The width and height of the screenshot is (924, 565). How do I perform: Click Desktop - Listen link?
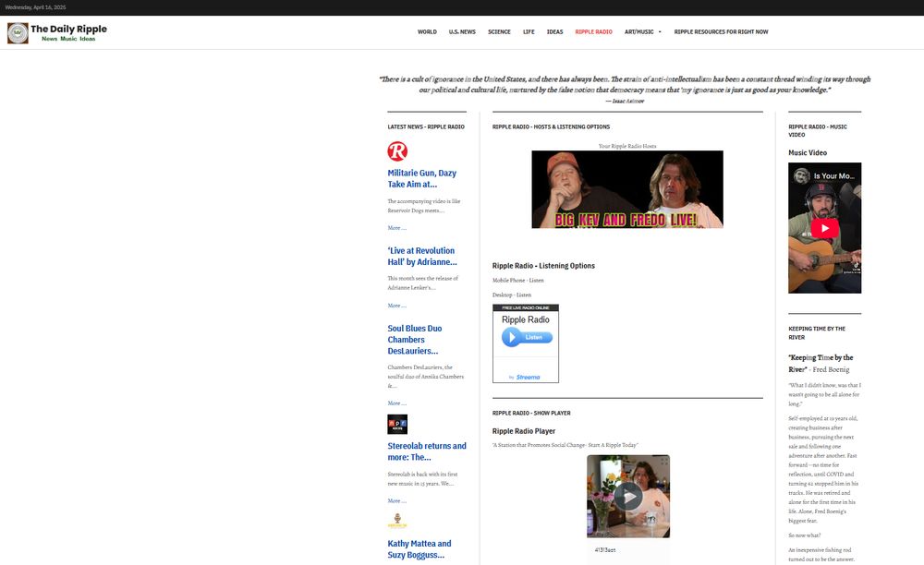(x=512, y=295)
